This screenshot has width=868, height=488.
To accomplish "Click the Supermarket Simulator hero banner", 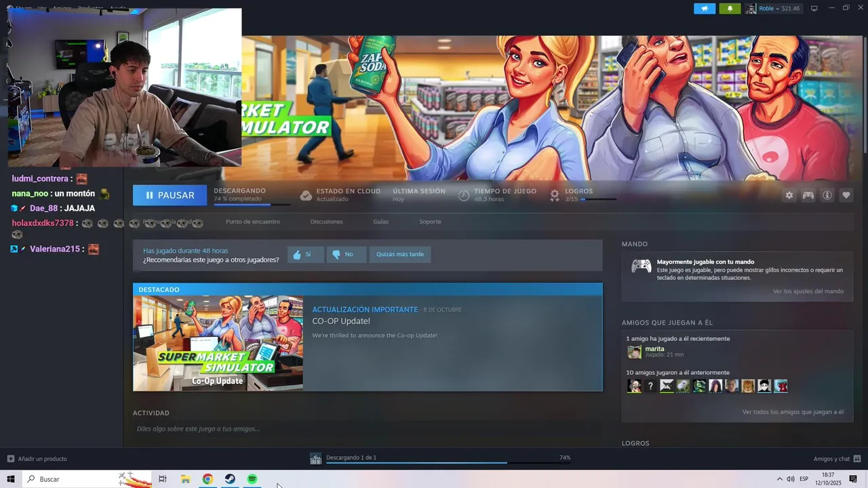I will (x=554, y=108).
